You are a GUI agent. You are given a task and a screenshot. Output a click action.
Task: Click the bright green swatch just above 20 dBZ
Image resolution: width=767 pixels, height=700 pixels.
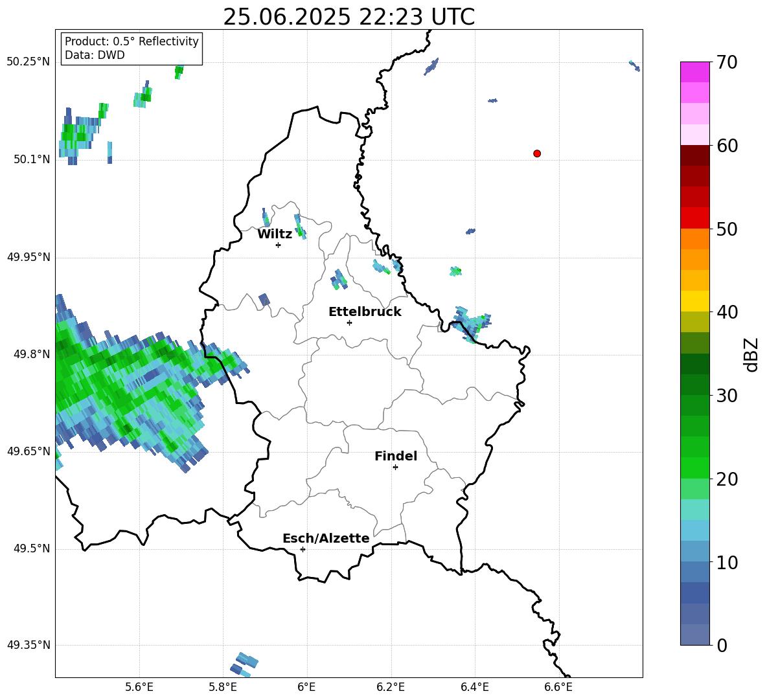pyautogui.click(x=694, y=468)
